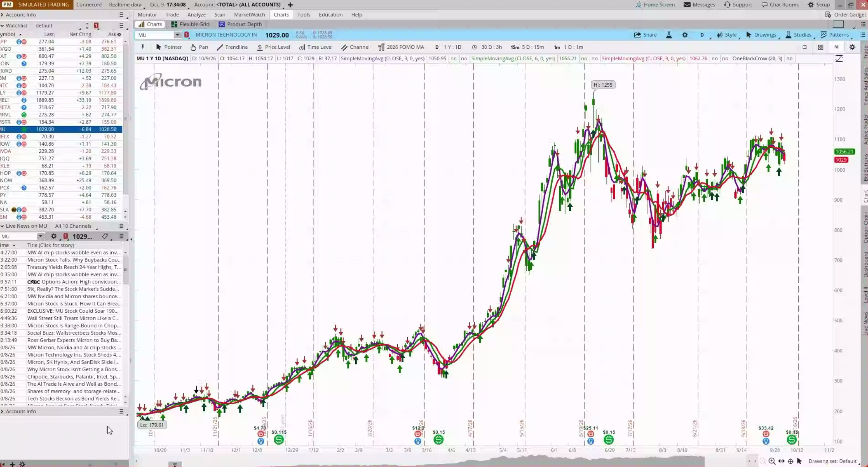The image size is (868, 467).
Task: Click the red 1029 price label
Action: tap(841, 160)
